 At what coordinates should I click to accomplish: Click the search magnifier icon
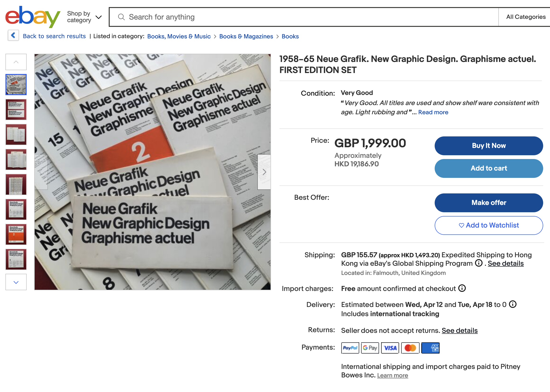click(x=121, y=17)
